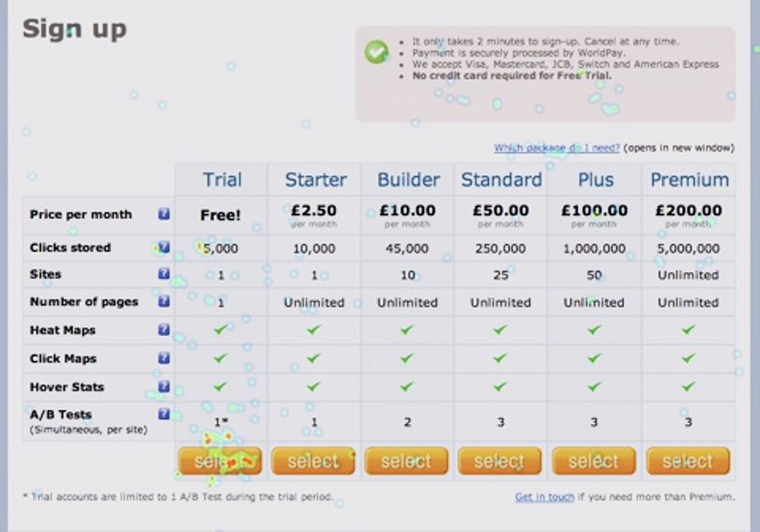The image size is (760, 532).
Task: Click the Premium column heading
Action: [690, 180]
